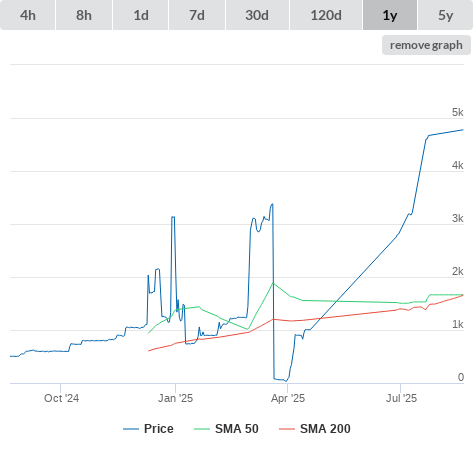This screenshot has height=455, width=474.
Task: Toggle SMA 50 legend entry
Action: (x=226, y=429)
